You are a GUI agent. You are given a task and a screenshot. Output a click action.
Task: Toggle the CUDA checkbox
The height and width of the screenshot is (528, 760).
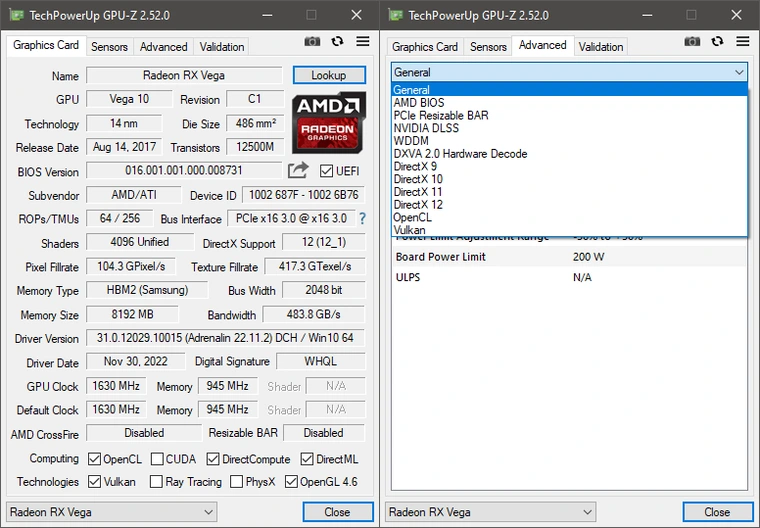tap(157, 459)
